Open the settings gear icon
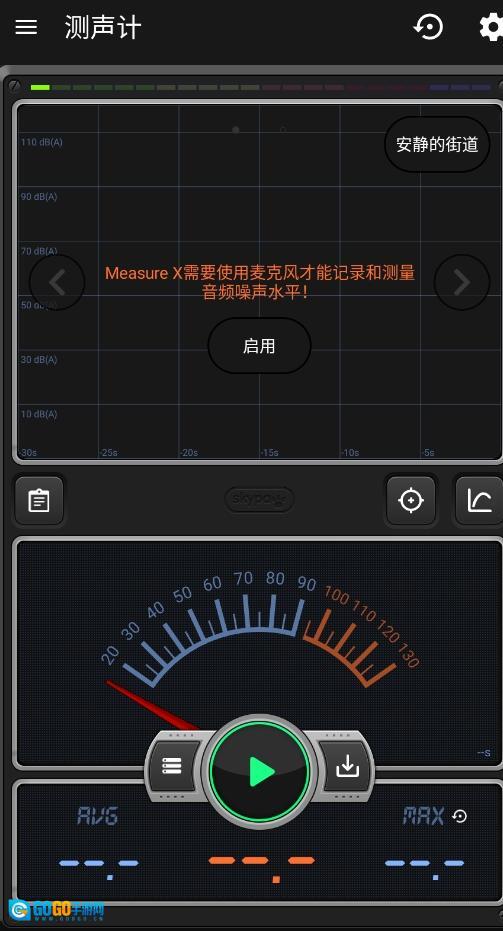Image resolution: width=503 pixels, height=931 pixels. (492, 27)
